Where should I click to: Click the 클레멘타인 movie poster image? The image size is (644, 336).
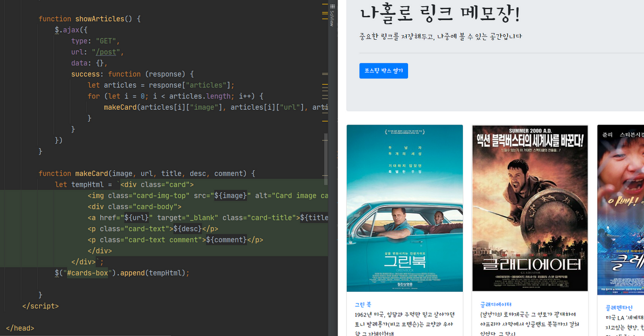(620, 210)
